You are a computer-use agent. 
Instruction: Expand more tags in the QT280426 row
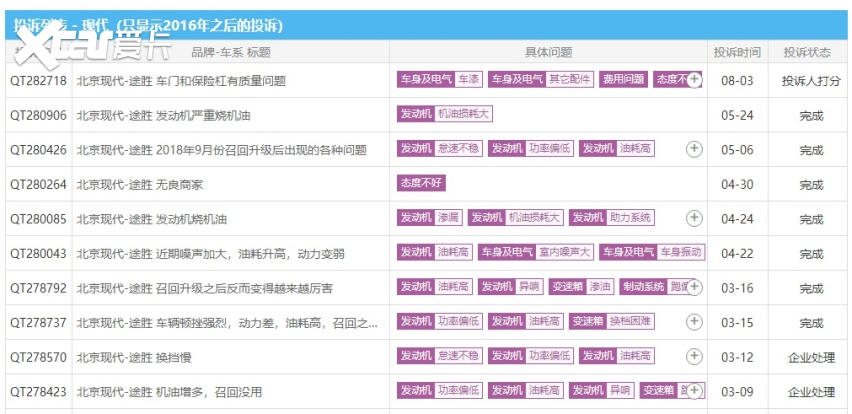[x=694, y=149]
